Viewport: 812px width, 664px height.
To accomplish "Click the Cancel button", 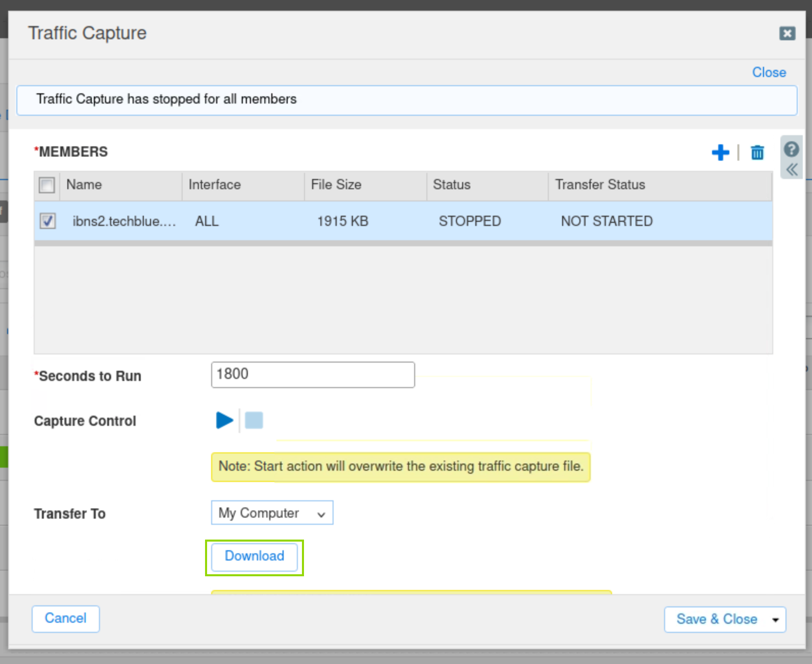I will pos(66,619).
